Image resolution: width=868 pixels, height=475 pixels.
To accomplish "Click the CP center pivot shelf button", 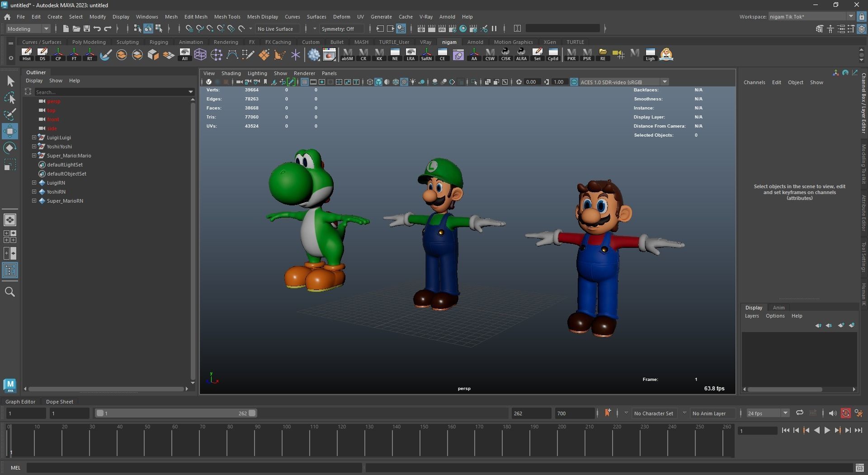I will [x=58, y=54].
